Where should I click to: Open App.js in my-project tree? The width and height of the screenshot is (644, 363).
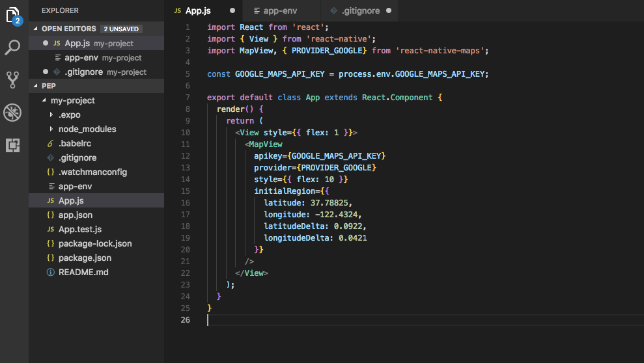(96, 200)
